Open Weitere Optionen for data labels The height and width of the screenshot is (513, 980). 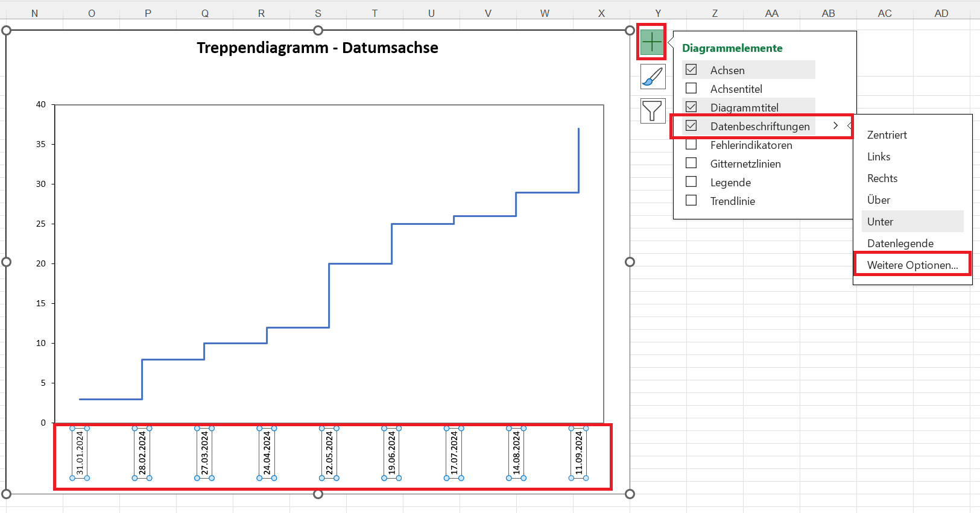[x=912, y=265]
